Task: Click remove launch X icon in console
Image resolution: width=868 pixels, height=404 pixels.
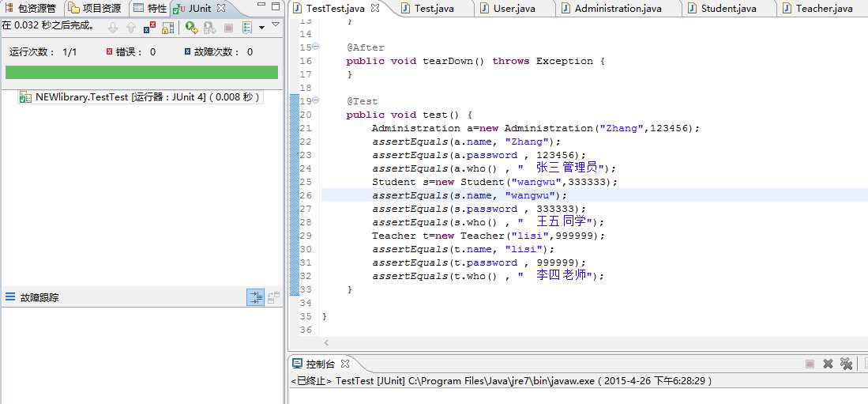Action: (x=829, y=364)
